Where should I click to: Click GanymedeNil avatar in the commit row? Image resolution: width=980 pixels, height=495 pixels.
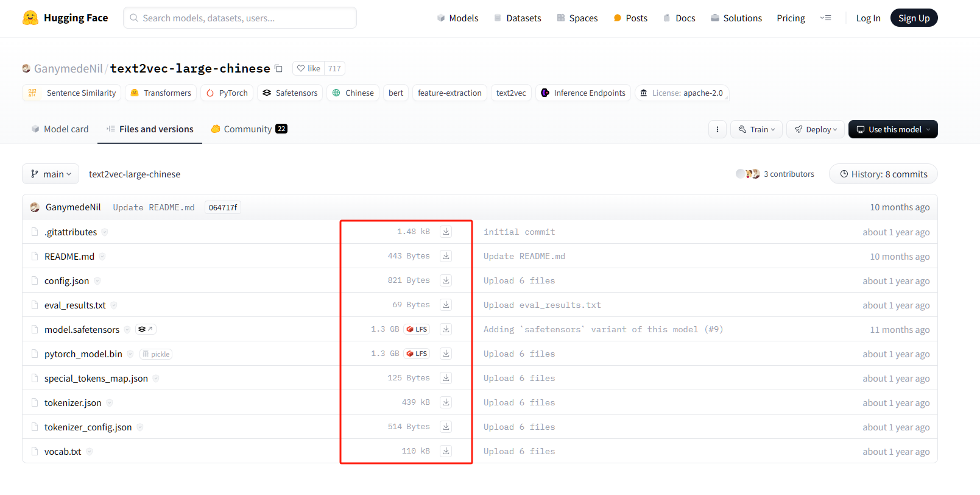click(x=35, y=207)
